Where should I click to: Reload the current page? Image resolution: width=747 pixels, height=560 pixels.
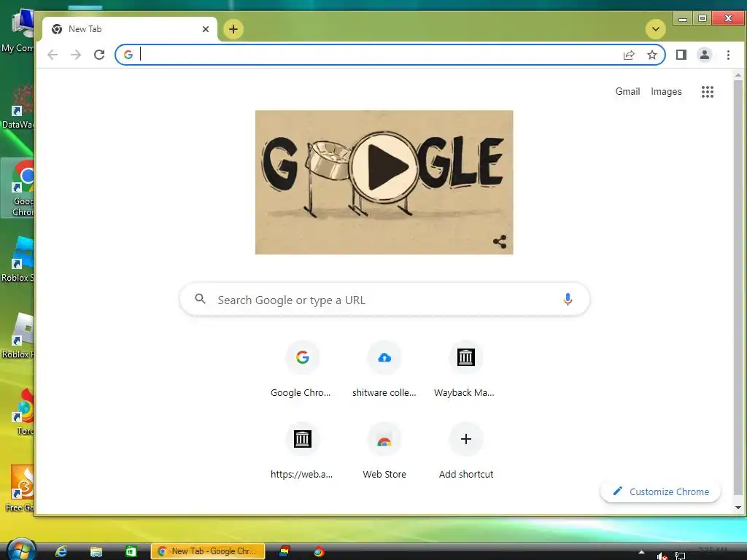pos(99,55)
